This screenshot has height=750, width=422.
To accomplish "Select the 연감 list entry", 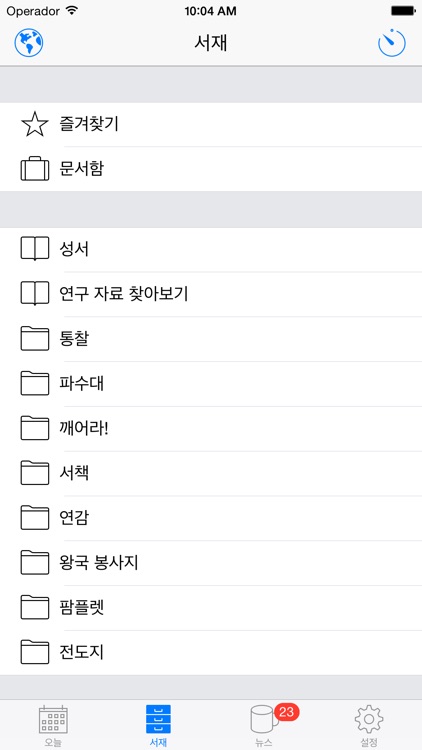I will 211,518.
